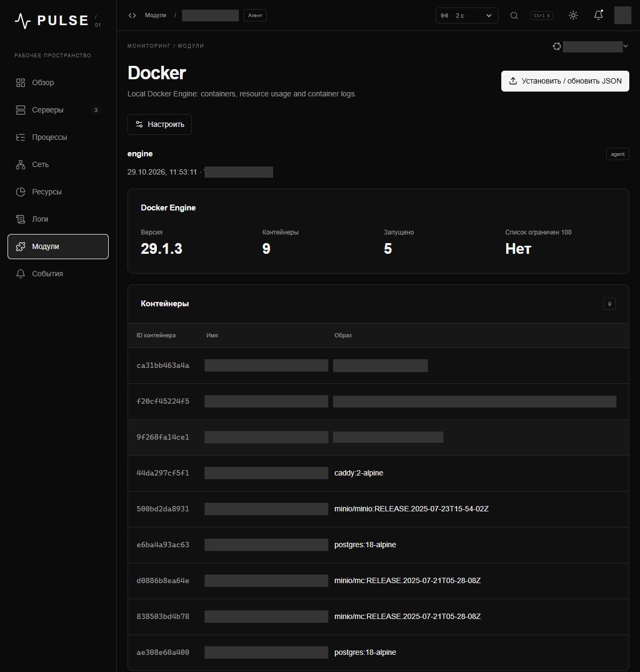Click the Агент badge in top bar
This screenshot has height=672, width=640.
tap(255, 16)
